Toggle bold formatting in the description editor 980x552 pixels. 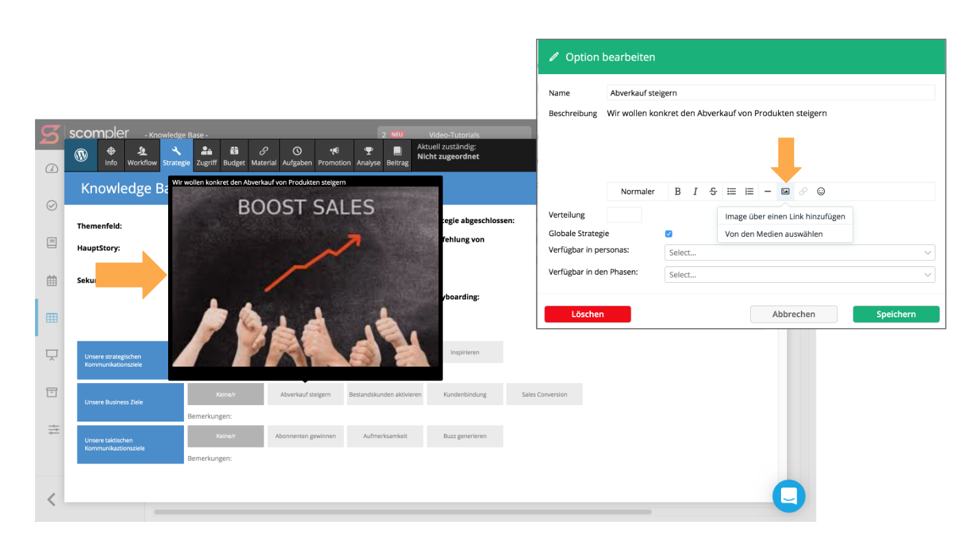point(677,192)
